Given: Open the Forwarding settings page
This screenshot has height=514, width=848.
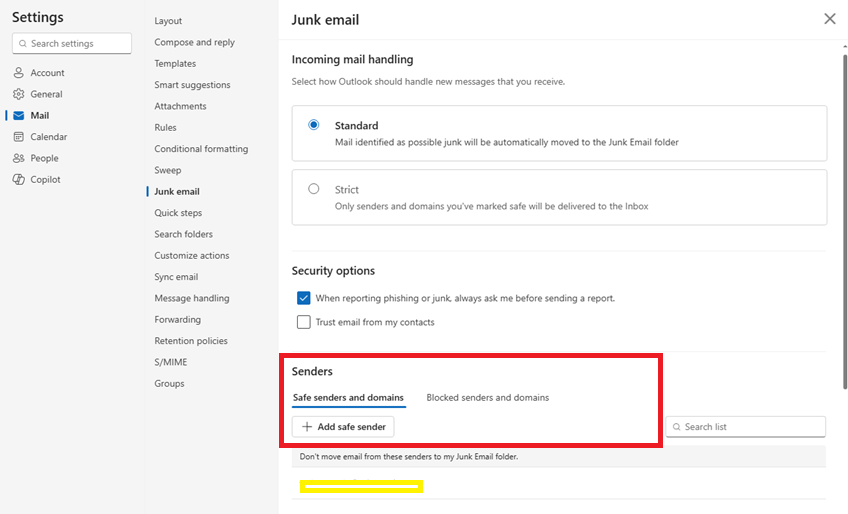Looking at the screenshot, I should coord(177,320).
